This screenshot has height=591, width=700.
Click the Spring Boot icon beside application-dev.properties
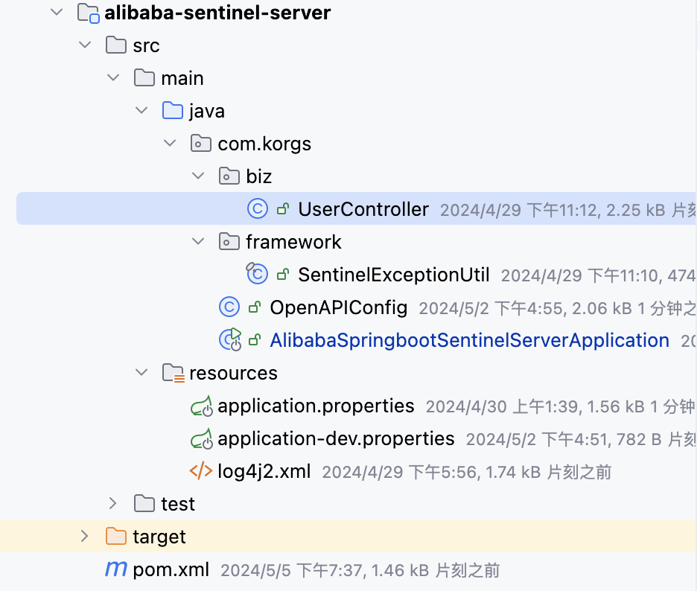[x=200, y=438]
